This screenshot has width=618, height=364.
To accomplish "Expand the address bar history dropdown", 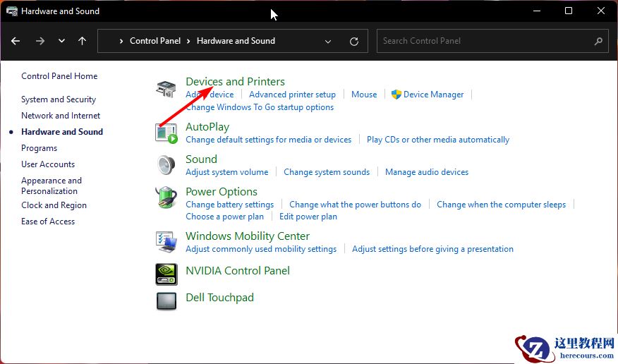I will (x=328, y=41).
